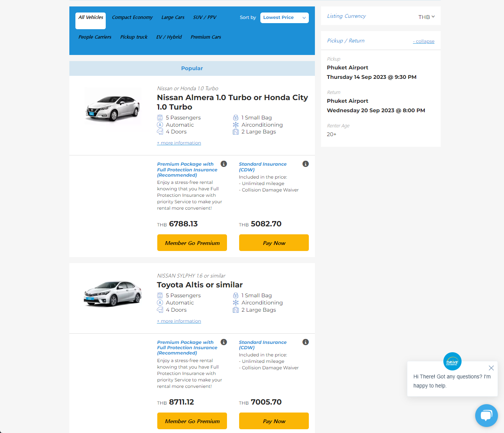
Task: Click the Automatic transmission icon on Toyota Altis
Action: (x=160, y=303)
